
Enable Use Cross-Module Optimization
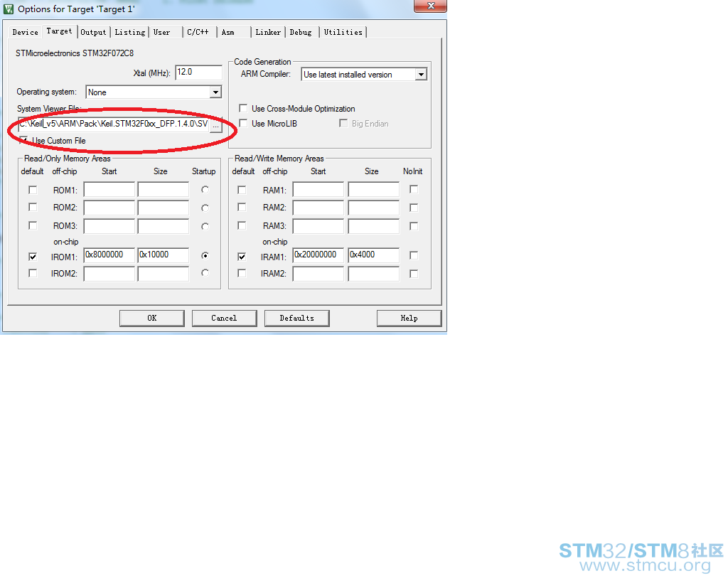pos(243,108)
